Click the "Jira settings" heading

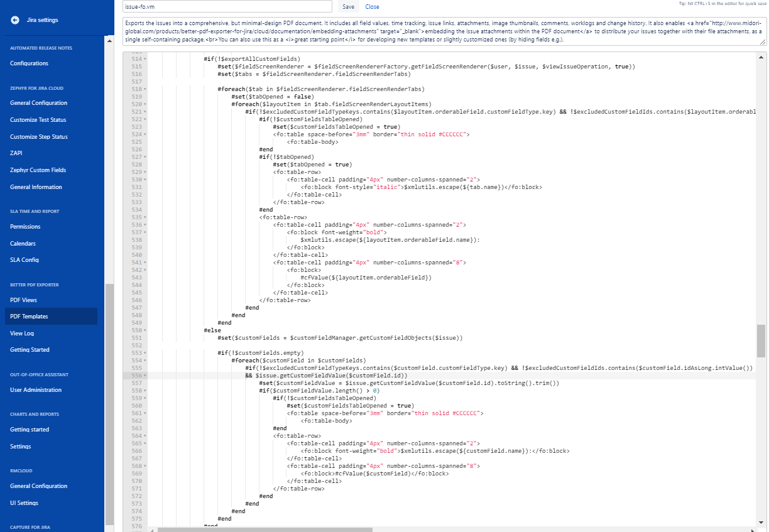(x=43, y=20)
